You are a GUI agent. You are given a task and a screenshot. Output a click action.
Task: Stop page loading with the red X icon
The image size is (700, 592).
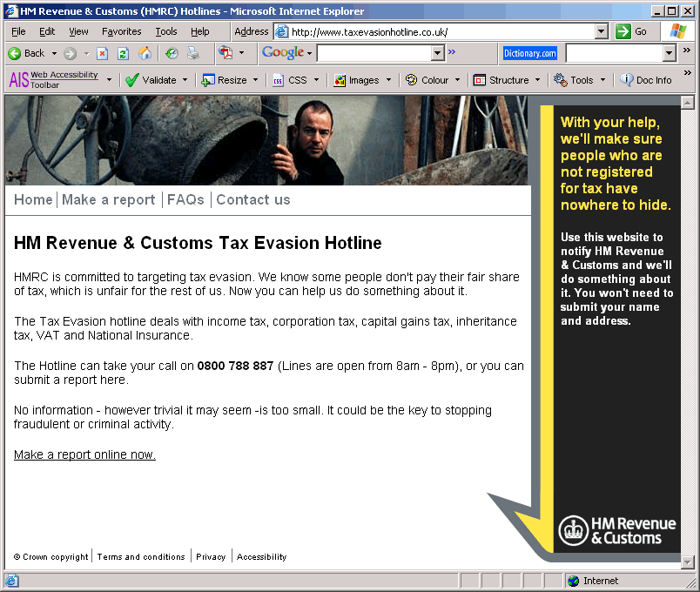pyautogui.click(x=102, y=54)
